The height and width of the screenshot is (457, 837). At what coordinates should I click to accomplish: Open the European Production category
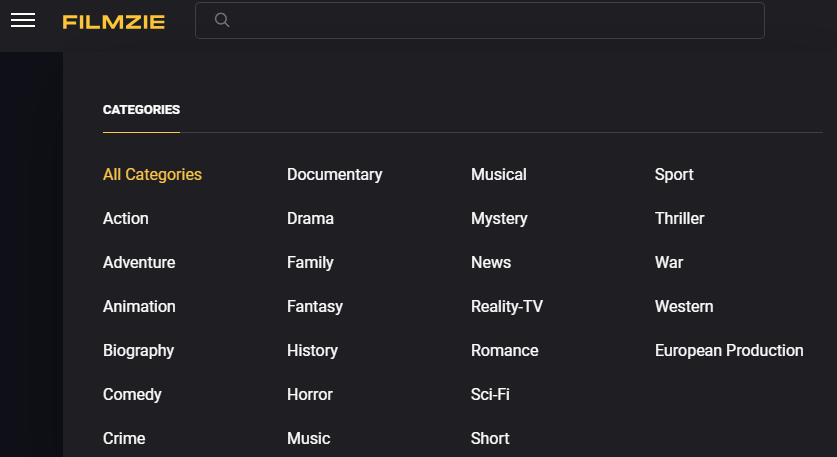click(x=729, y=350)
